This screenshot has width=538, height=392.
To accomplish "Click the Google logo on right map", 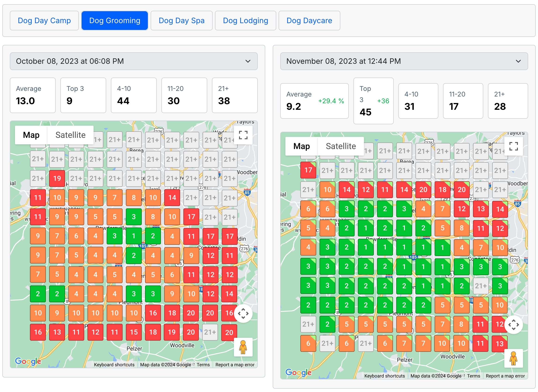I will click(298, 372).
